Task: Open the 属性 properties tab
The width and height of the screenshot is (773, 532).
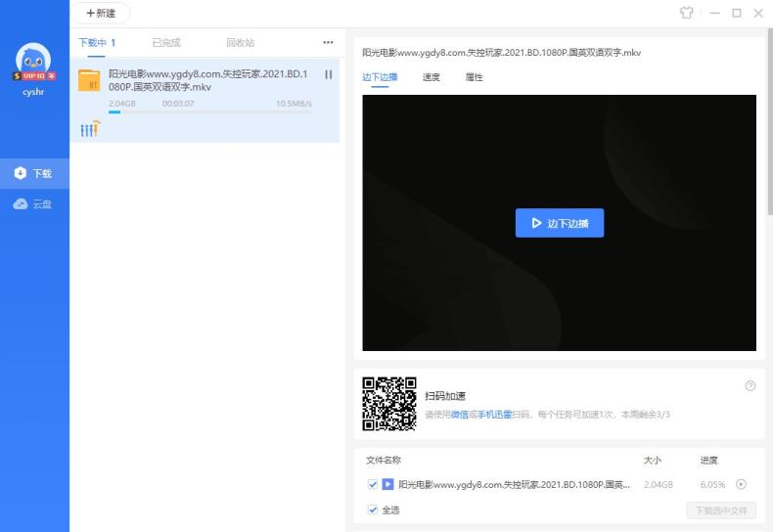Action: 474,77
